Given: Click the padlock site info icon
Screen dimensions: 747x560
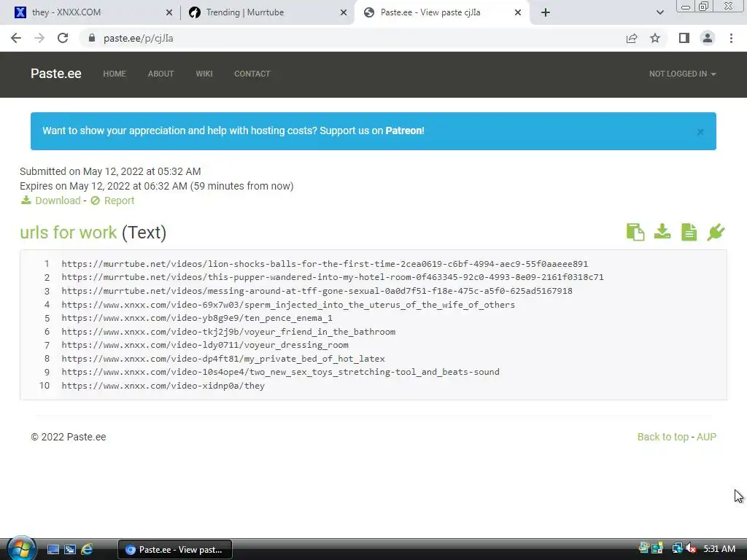Looking at the screenshot, I should [x=91, y=38].
